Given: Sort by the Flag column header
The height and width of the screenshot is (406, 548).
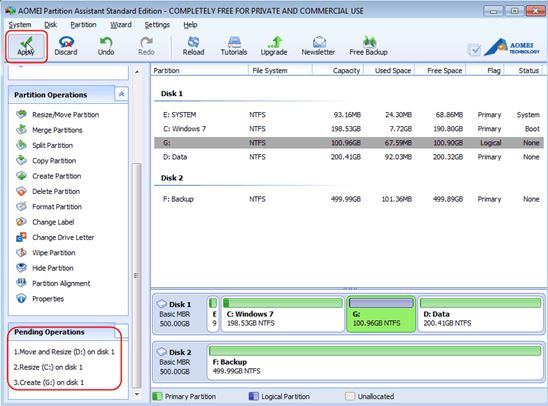Looking at the screenshot, I should (485, 71).
